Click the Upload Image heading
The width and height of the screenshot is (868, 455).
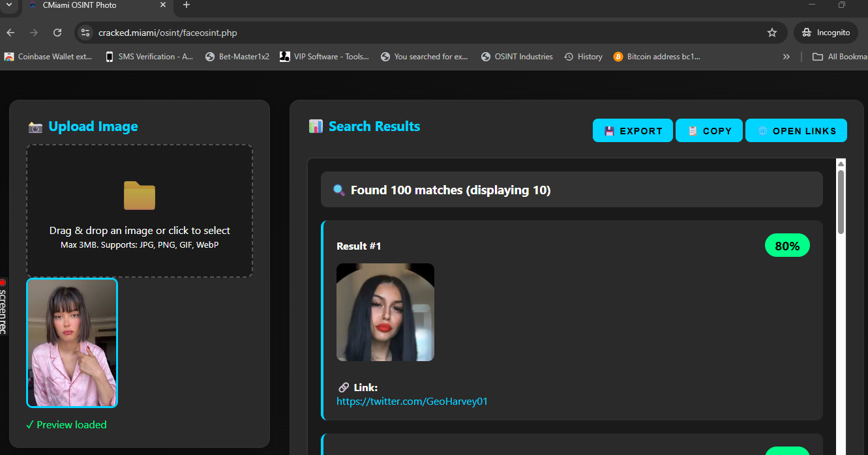pyautogui.click(x=93, y=126)
